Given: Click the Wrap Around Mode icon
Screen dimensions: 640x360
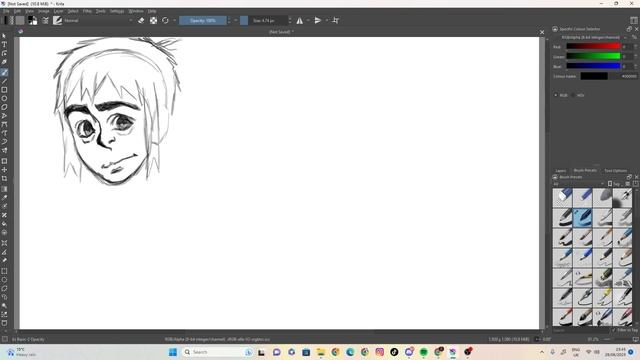Looking at the screenshot, I should 336,20.
